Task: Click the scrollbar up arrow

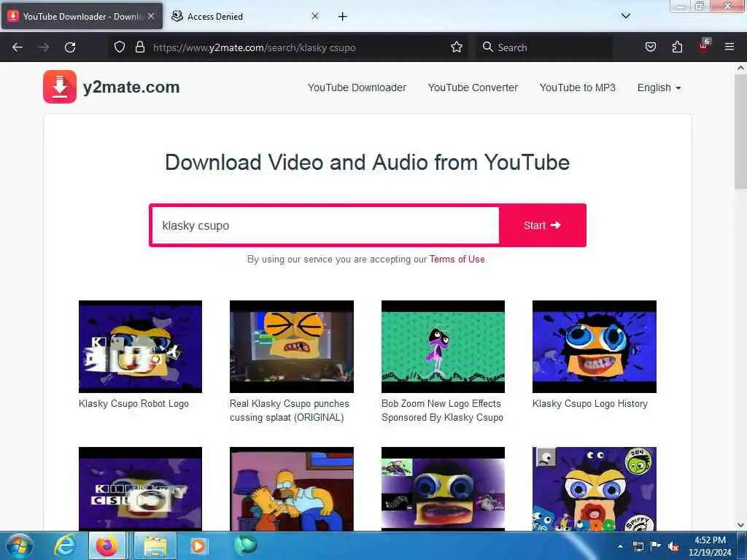Action: [740, 68]
